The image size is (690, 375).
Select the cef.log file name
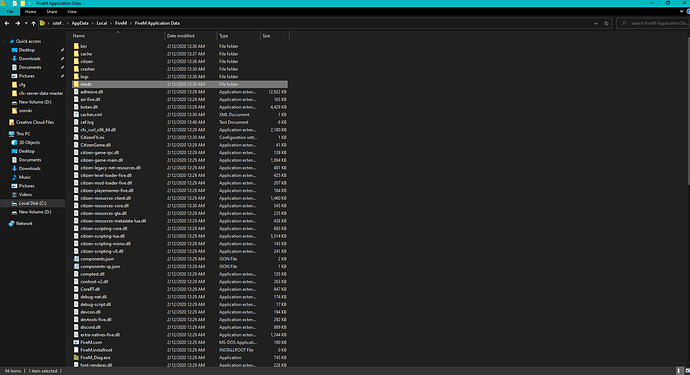pos(87,122)
